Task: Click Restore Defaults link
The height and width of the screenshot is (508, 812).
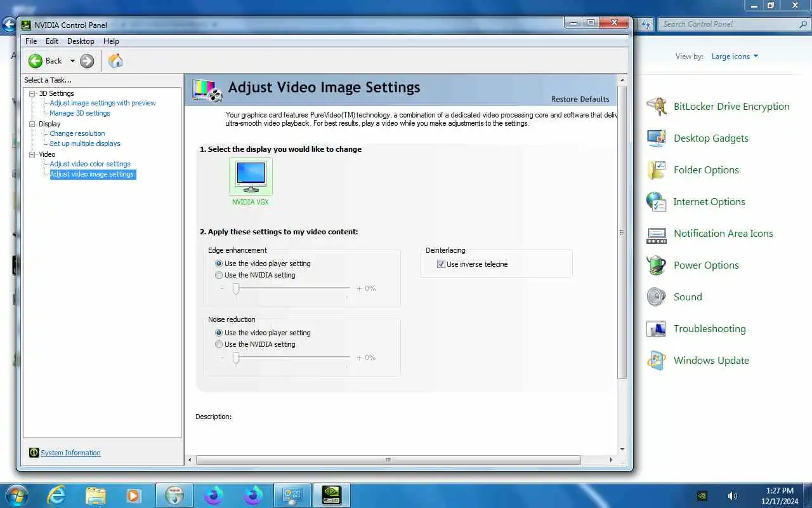Action: [x=580, y=99]
